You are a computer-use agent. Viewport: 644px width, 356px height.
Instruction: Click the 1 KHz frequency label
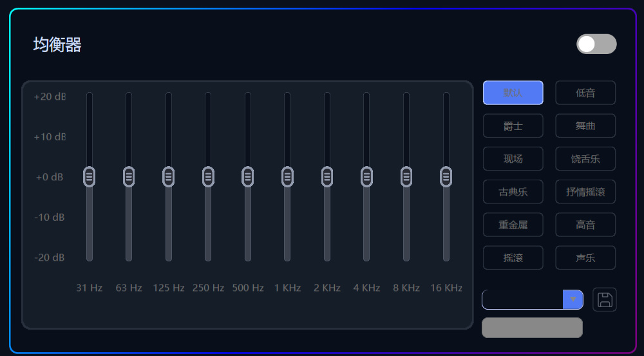pyautogui.click(x=287, y=288)
